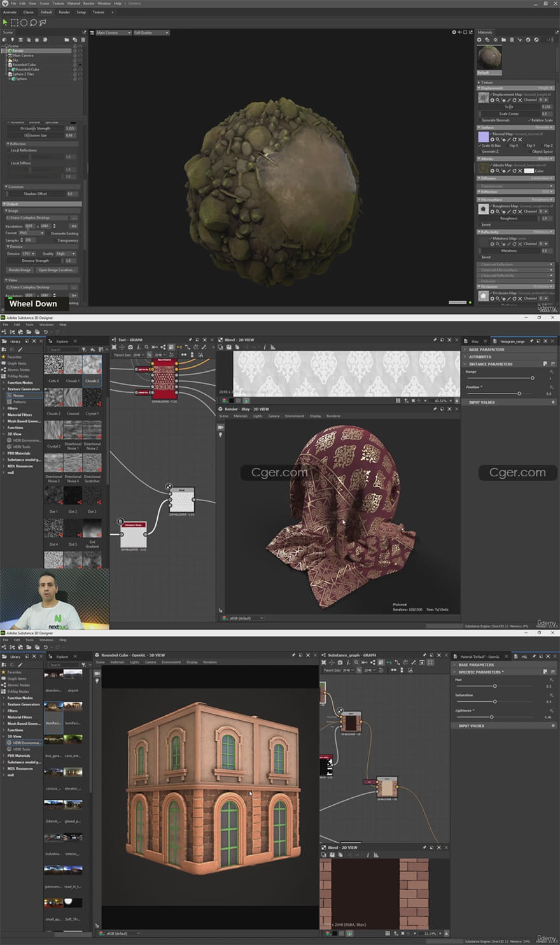Select Sphere 2 Tiles in Toolbag Scene tree

coord(23,74)
